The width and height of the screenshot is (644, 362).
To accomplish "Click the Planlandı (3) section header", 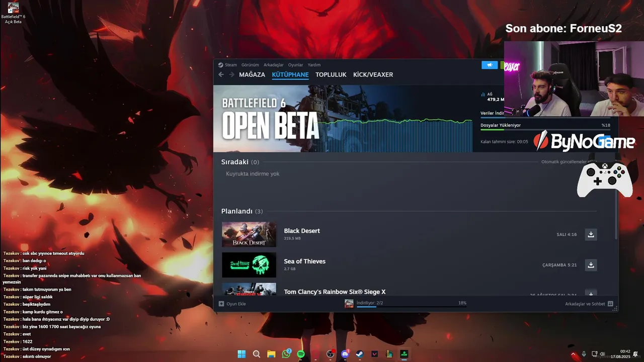I will [242, 211].
